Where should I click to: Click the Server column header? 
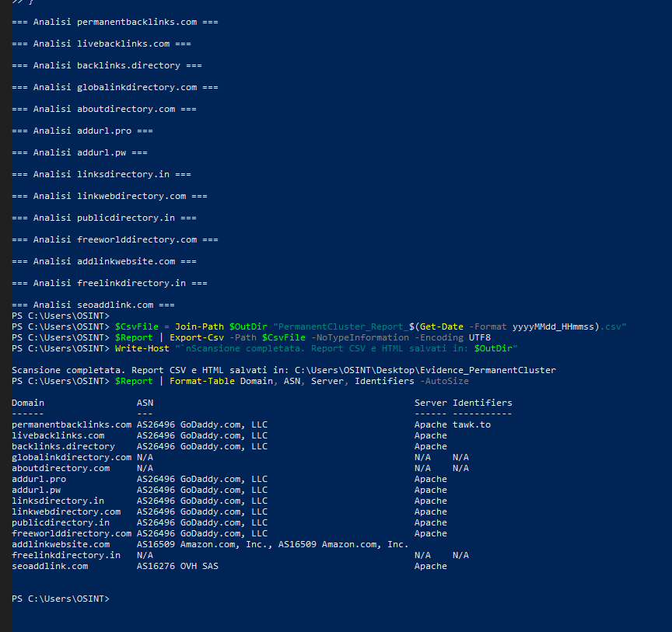pos(430,403)
